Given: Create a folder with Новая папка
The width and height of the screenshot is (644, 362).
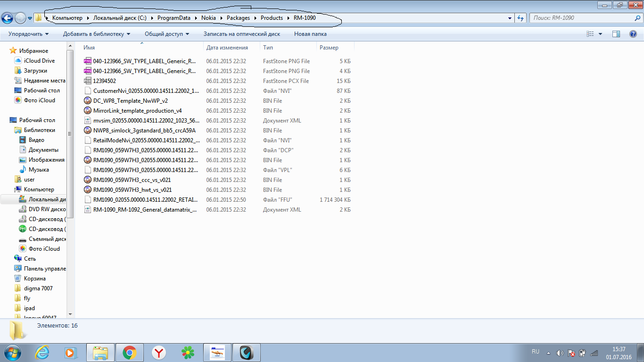Looking at the screenshot, I should tap(310, 34).
